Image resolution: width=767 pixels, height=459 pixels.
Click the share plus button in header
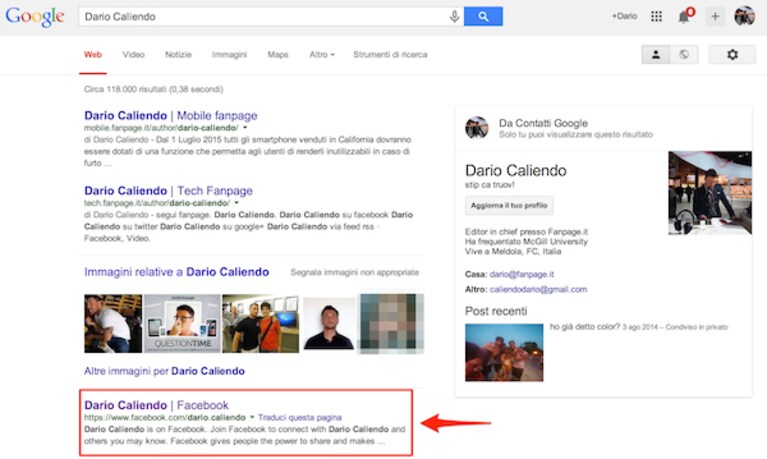point(715,17)
